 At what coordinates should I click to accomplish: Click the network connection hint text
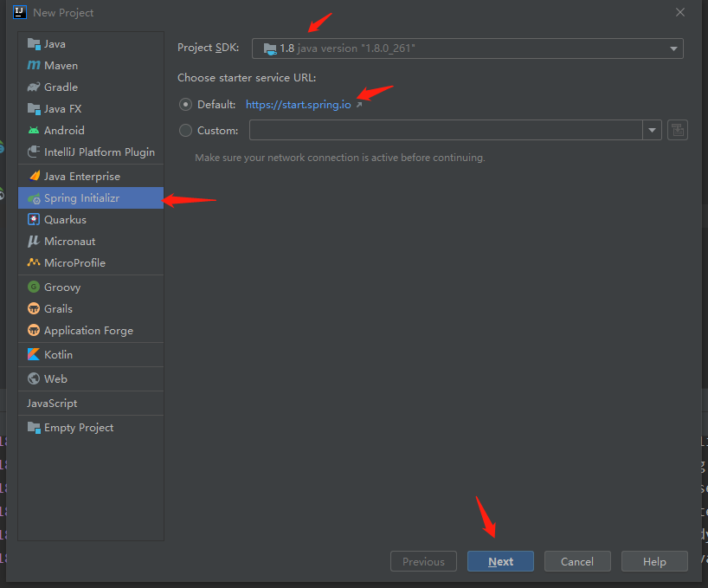340,158
